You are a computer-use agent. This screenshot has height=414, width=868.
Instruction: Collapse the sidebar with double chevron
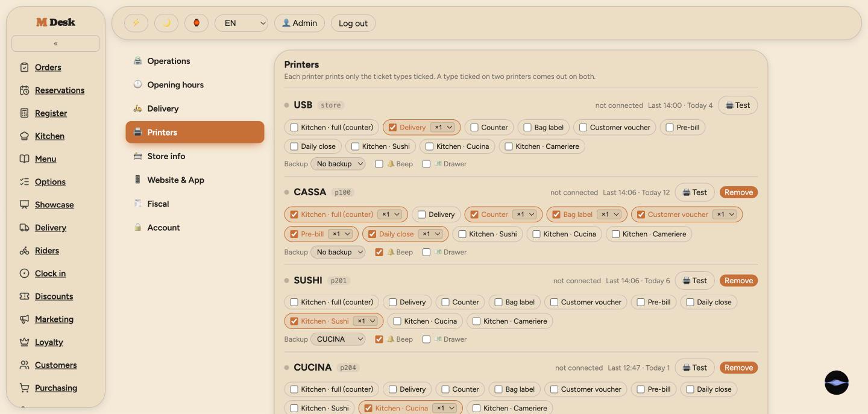coord(55,43)
